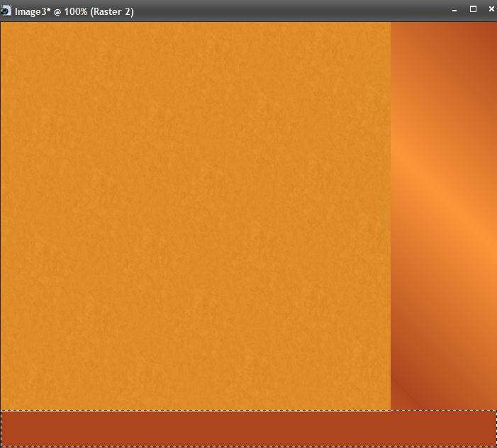Click the vertical seam between texture and gradient
This screenshot has height=448, width=497.
[391, 213]
